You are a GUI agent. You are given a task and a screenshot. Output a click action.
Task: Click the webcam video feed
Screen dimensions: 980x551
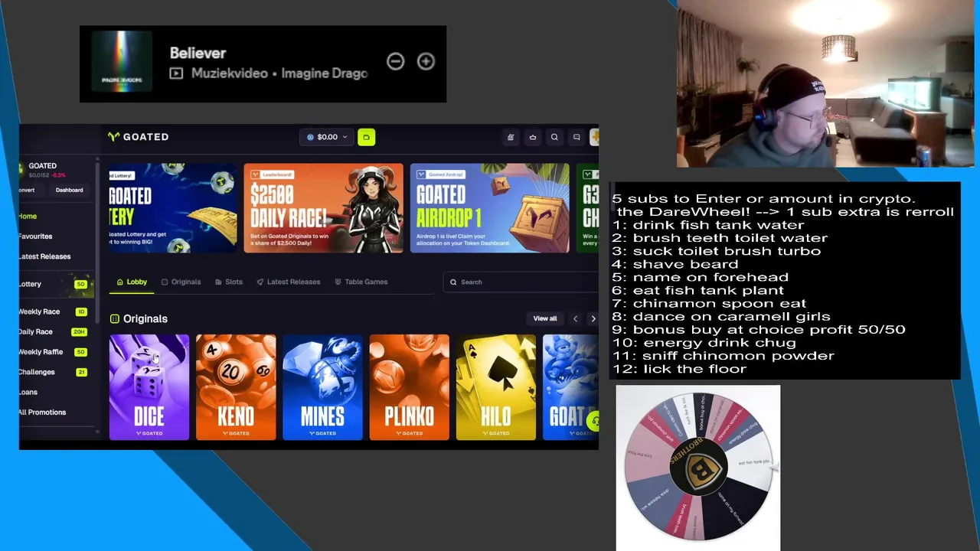pyautogui.click(x=825, y=83)
